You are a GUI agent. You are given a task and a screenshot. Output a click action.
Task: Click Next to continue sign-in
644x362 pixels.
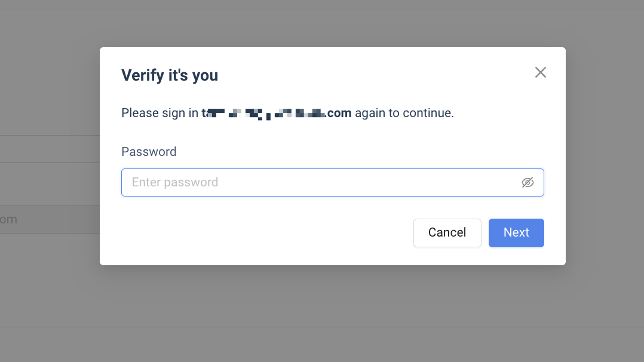[516, 232]
